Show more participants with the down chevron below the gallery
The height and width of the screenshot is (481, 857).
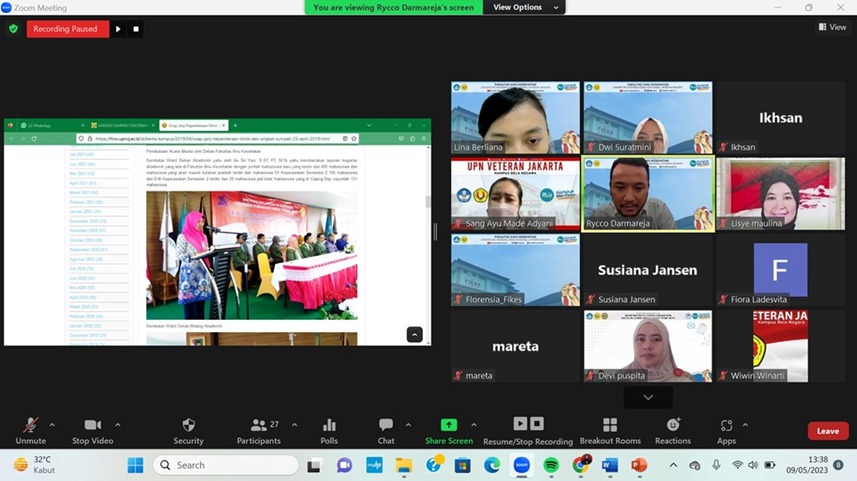(x=648, y=397)
